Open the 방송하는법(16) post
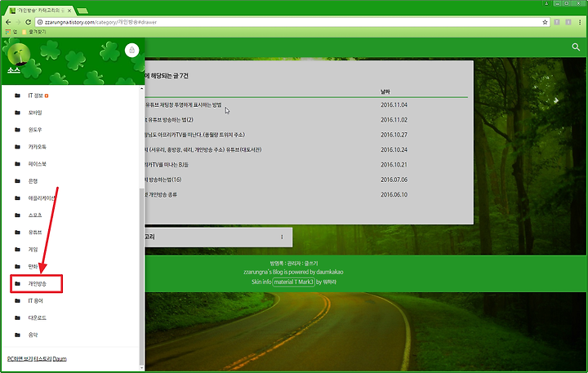 coord(163,180)
